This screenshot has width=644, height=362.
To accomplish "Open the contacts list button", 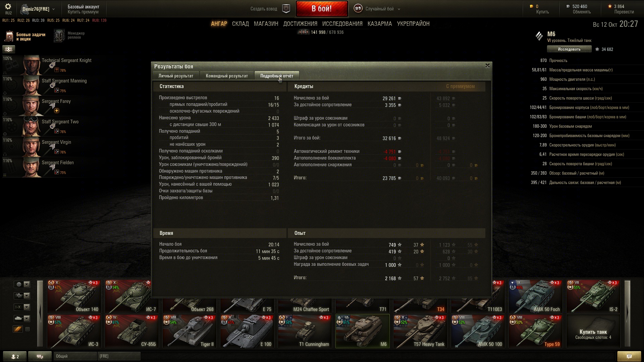I will (15, 356).
